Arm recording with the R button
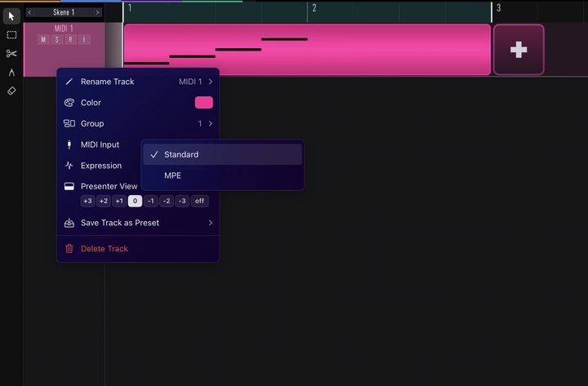The width and height of the screenshot is (588, 386). point(70,40)
